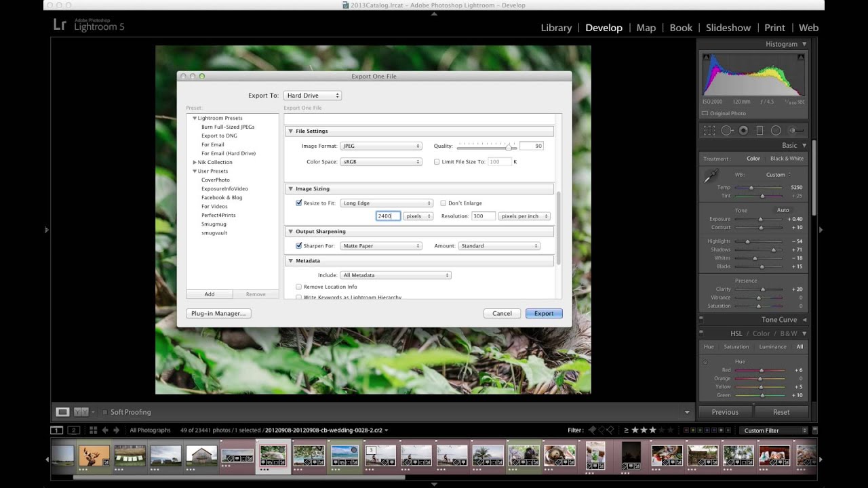Toggle Original Photo checkbox in Histogram
Image resolution: width=868 pixels, height=488 pixels.
(705, 113)
